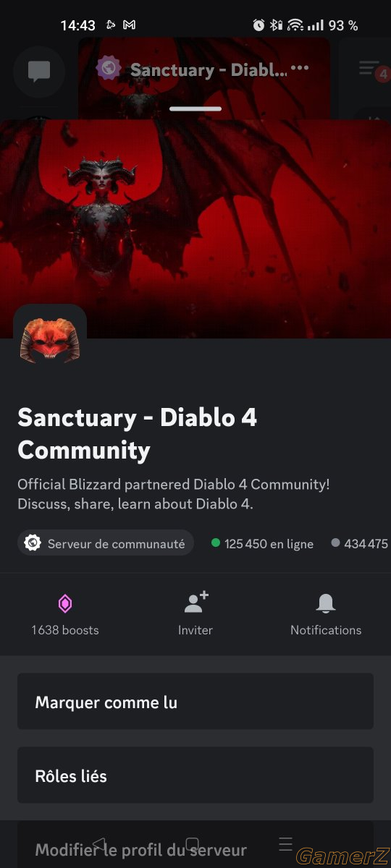Tap the 125 450 en ligne count

pyautogui.click(x=263, y=544)
